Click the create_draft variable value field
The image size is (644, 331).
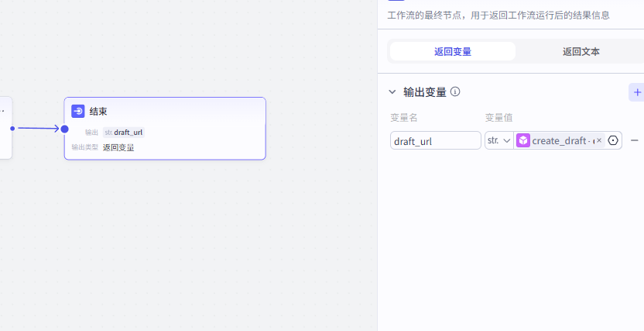[x=561, y=140]
